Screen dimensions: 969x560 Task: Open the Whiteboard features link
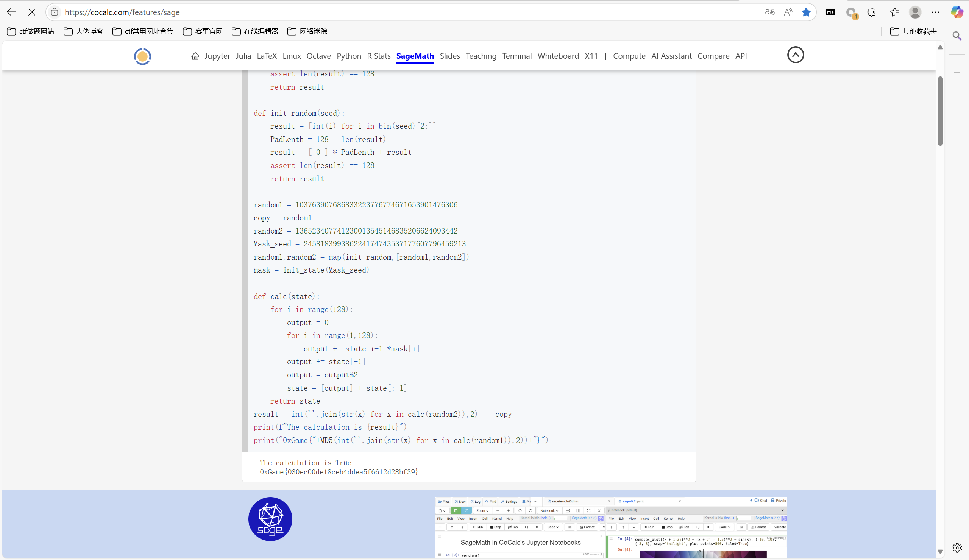(x=558, y=56)
